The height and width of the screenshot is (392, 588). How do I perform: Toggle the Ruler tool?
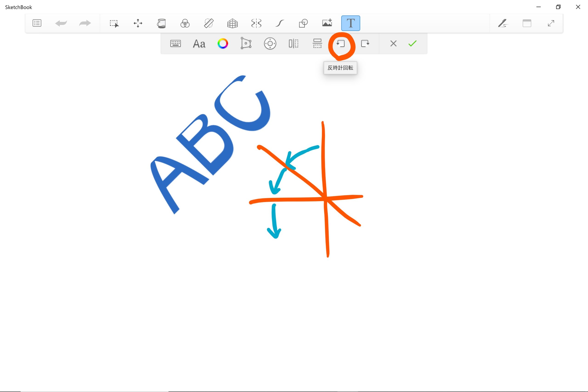[x=209, y=23]
